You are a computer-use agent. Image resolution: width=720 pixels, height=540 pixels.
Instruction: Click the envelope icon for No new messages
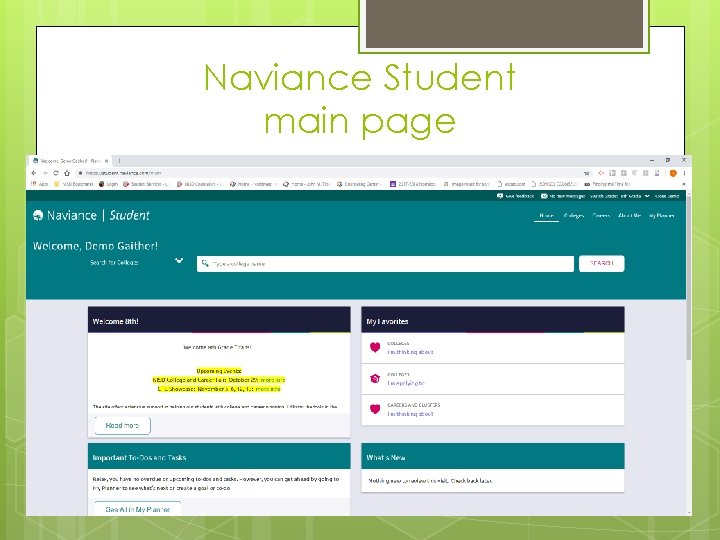[544, 196]
